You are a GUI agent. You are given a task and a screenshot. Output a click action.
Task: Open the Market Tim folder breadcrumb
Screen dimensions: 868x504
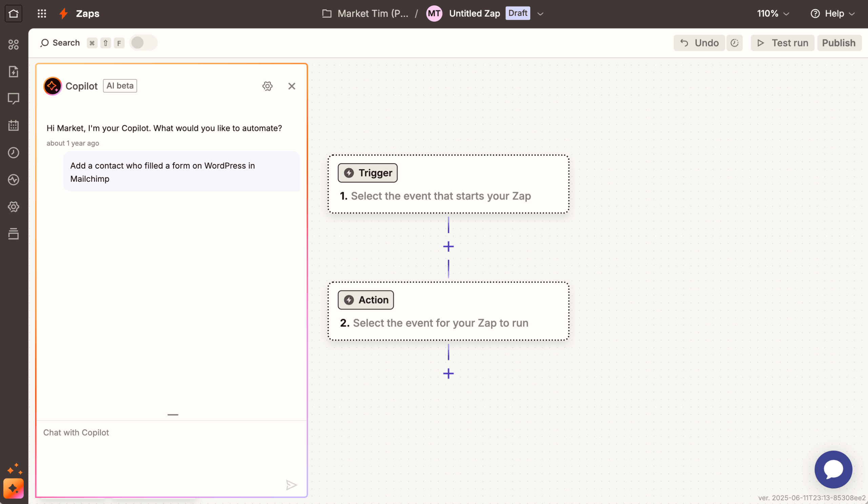(373, 14)
